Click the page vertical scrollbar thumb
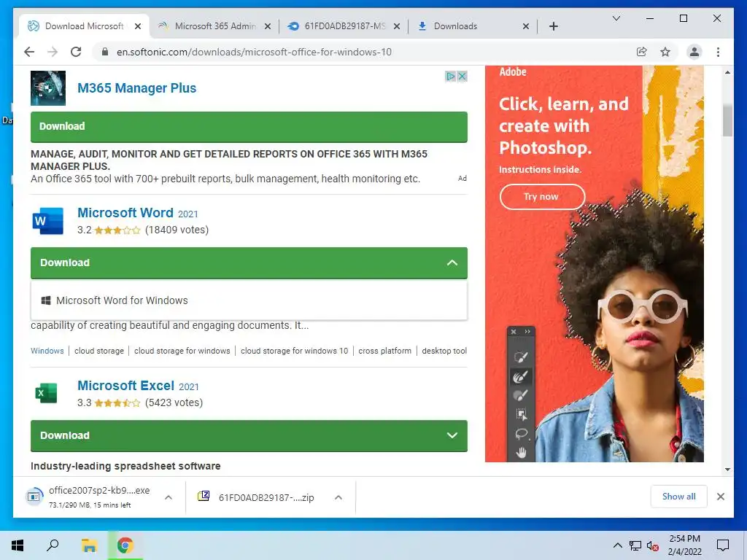Image resolution: width=747 pixels, height=560 pixels. pos(727,120)
